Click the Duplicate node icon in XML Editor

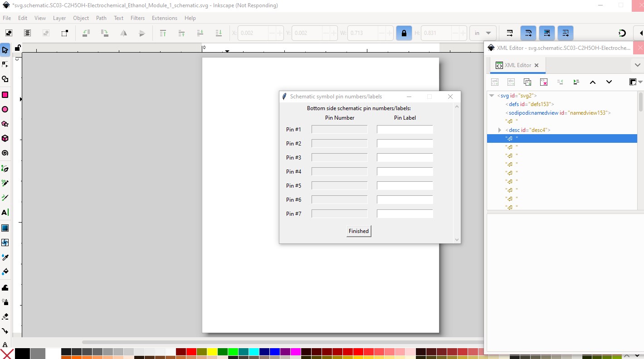527,82
